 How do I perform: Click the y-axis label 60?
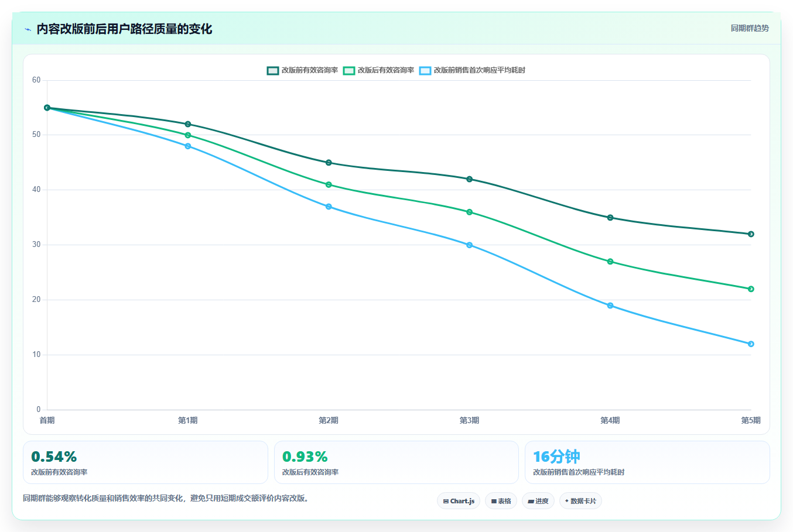click(x=36, y=80)
